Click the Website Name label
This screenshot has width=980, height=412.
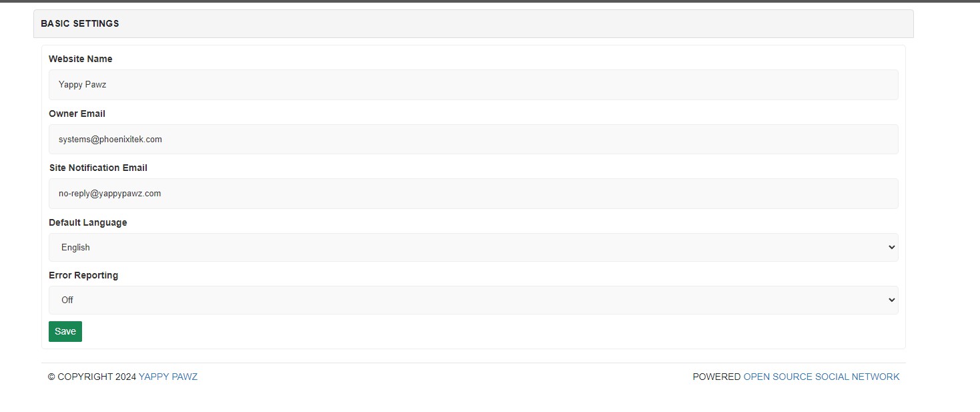tap(81, 59)
